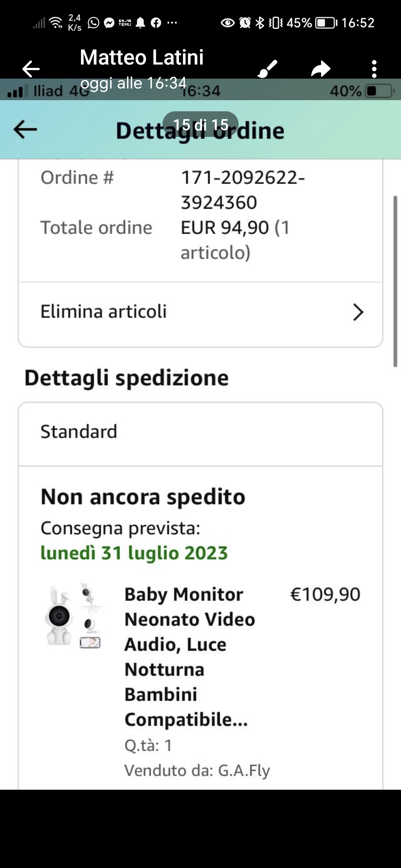This screenshot has width=401, height=868.
Task: Tap the back arrow next to Matteo Latini
Action: point(31,69)
